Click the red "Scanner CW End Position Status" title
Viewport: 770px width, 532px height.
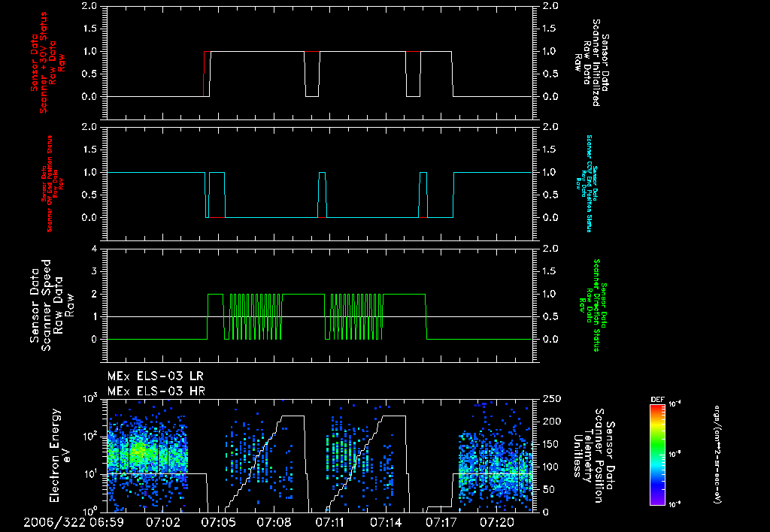49,184
